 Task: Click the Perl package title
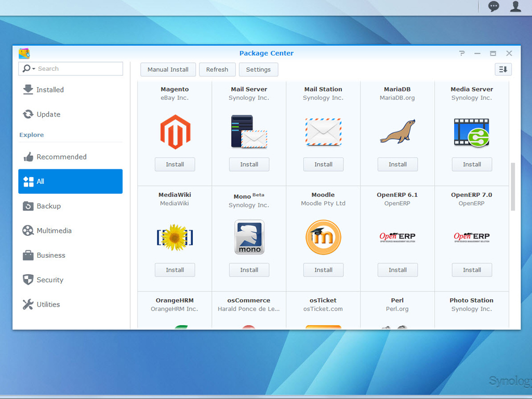397,300
